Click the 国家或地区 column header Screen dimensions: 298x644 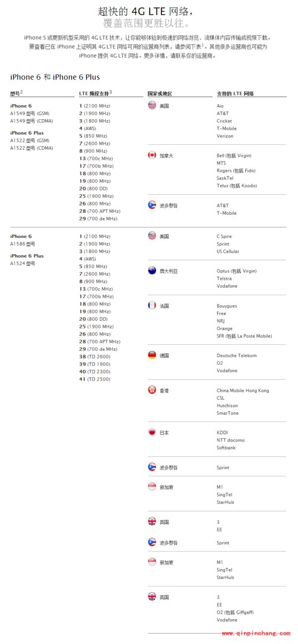coord(160,94)
